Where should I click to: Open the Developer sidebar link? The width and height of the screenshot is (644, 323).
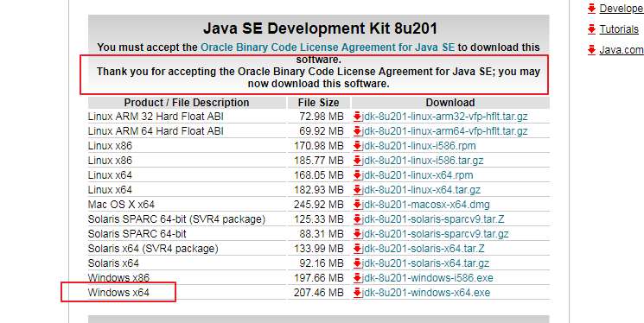[x=622, y=9]
